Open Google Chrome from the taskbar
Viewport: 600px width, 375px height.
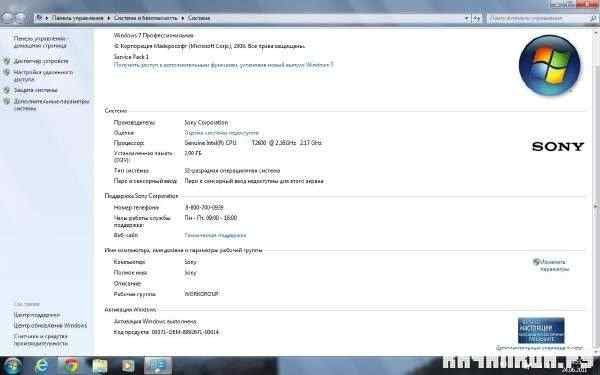point(71,366)
